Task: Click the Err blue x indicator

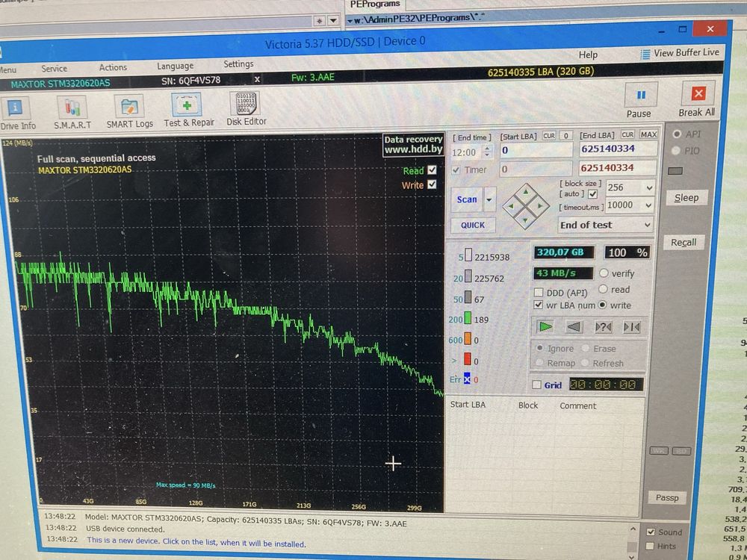Action: point(467,379)
